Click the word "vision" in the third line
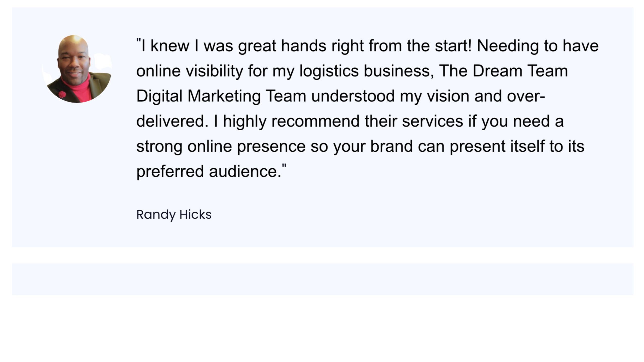644x362 pixels. coord(448,96)
